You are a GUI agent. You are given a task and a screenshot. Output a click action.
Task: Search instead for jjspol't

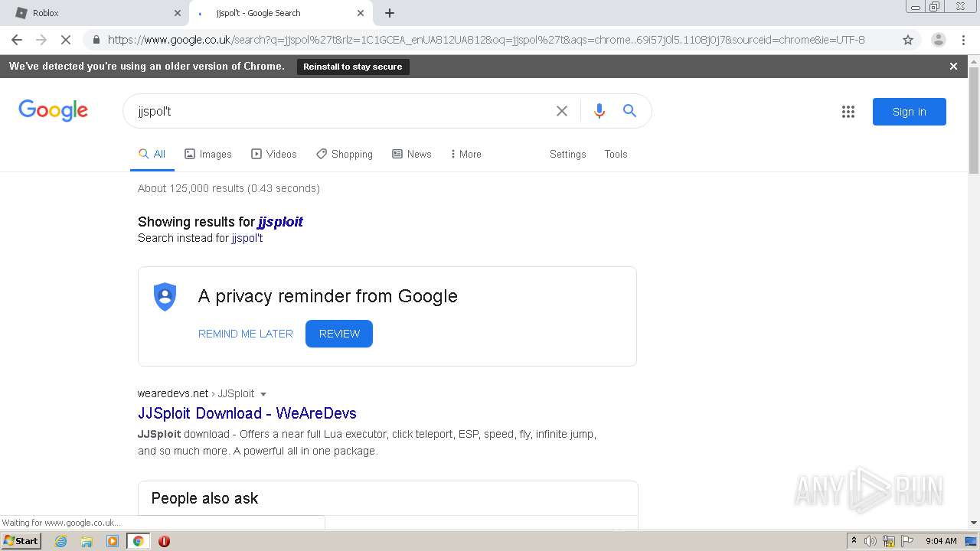coord(247,238)
